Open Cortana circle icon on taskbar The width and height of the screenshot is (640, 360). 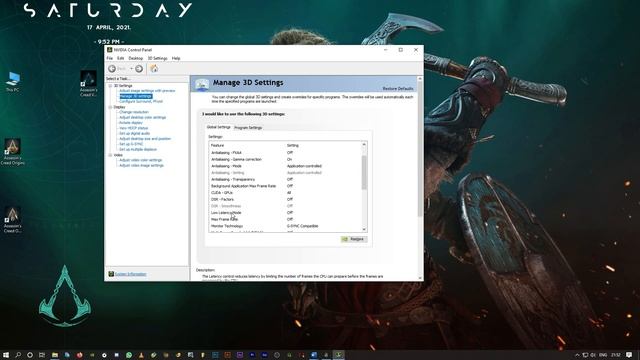pyautogui.click(x=30, y=355)
